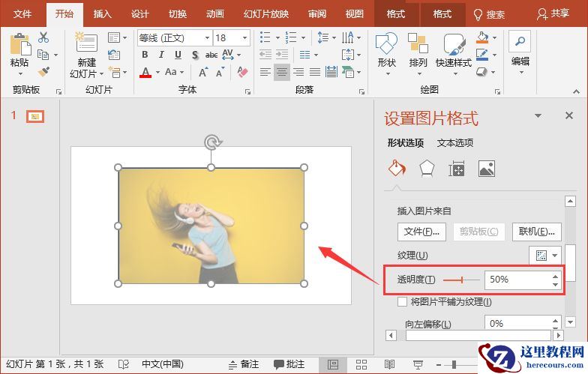Toggle bold formatting
Viewport: 588px width, 374px height.
(145, 55)
